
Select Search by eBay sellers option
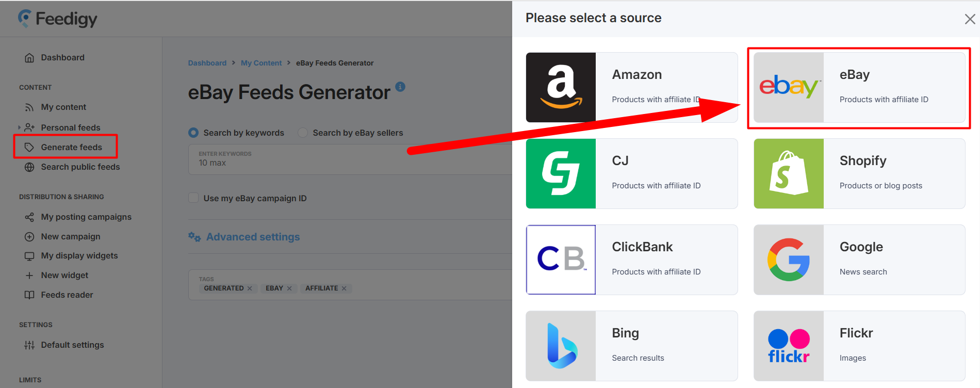(303, 133)
